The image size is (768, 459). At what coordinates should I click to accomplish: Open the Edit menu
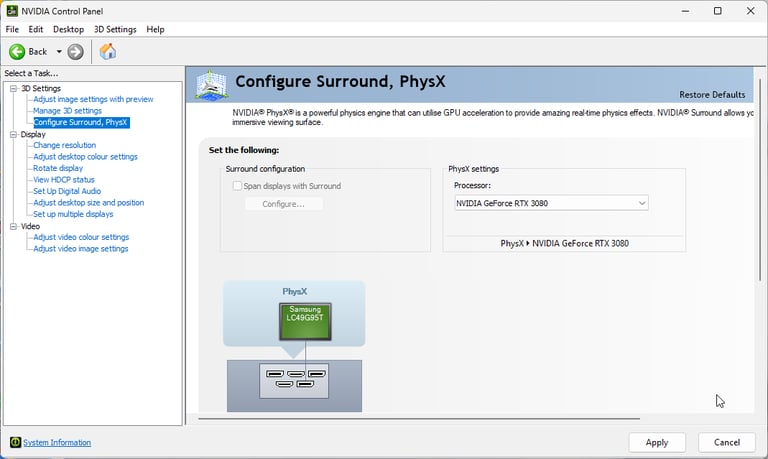pos(36,29)
